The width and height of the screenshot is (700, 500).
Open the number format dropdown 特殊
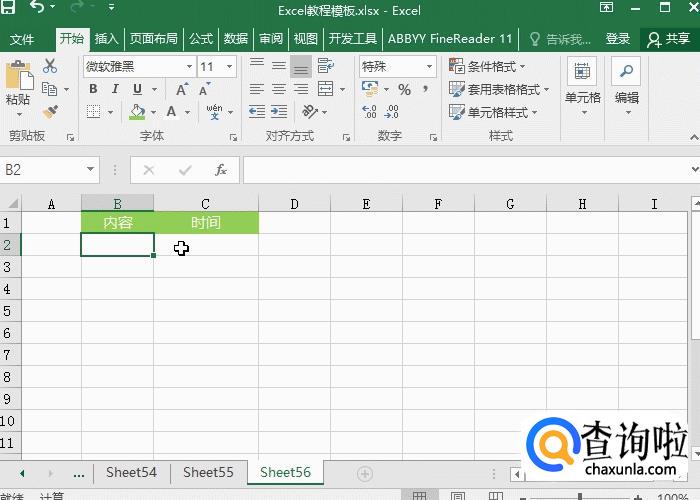coord(429,67)
